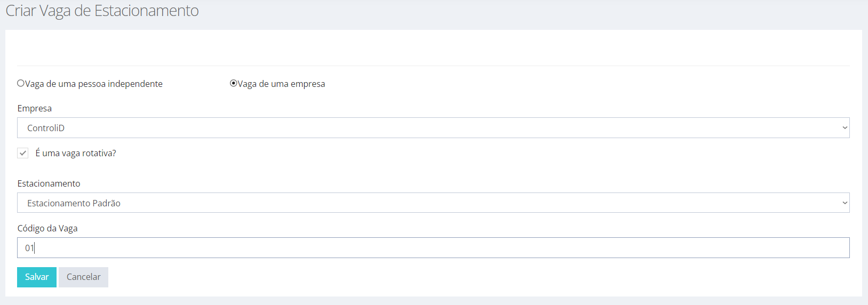Click the "Vaga de uma pessoa independente" label text
This screenshot has width=868, height=305.
pos(94,84)
